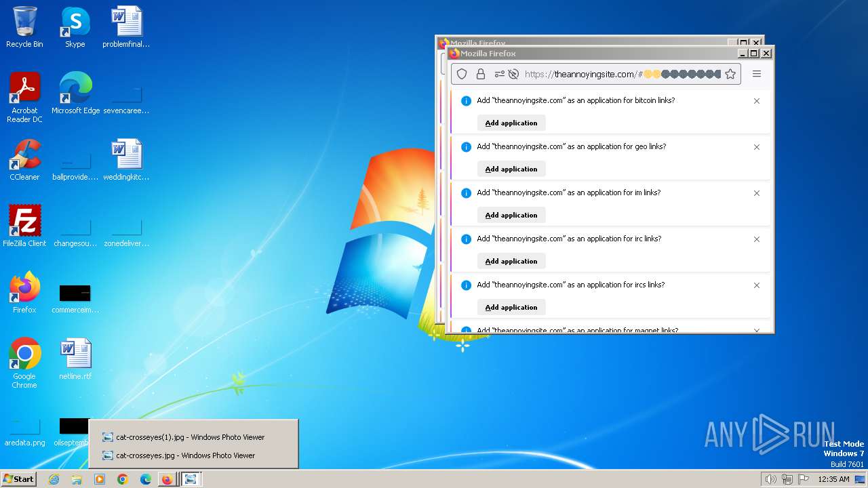Click the padlock site security icon

[480, 75]
